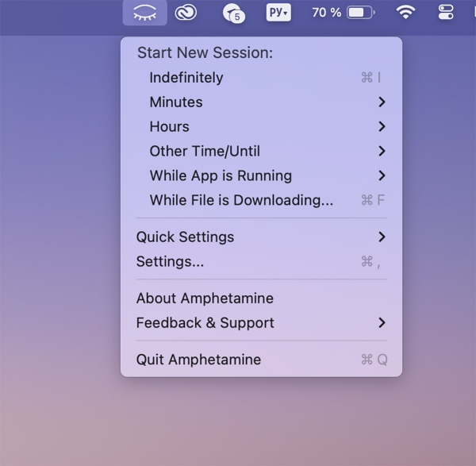Click the battery status icon
This screenshot has height=466, width=476.
[361, 13]
